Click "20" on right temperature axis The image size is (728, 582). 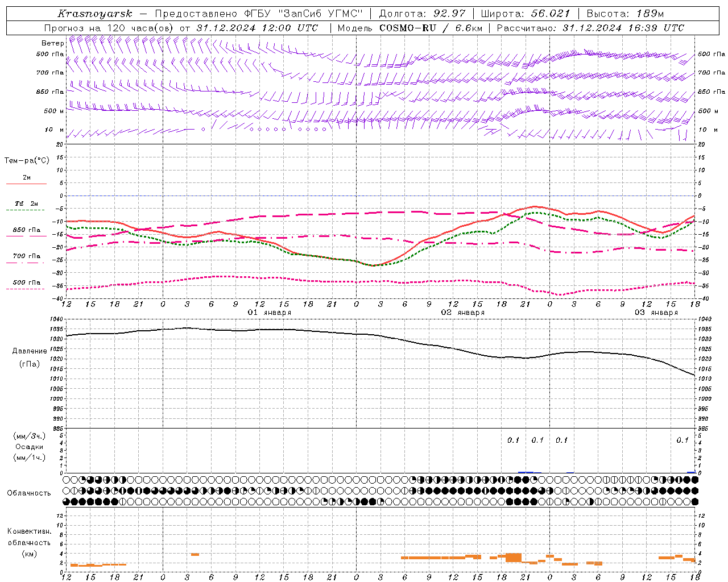tap(701, 144)
